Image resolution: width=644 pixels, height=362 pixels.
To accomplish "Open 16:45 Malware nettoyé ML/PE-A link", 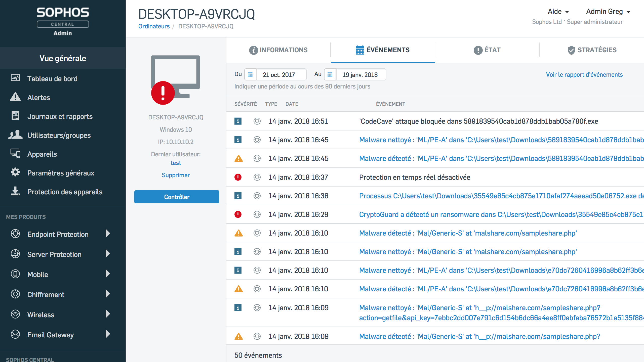I will click(501, 140).
